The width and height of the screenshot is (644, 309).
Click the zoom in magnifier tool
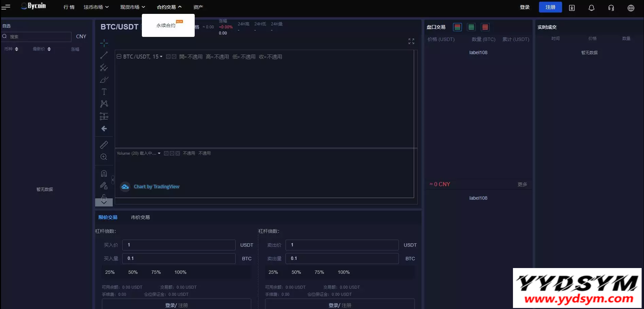click(104, 157)
